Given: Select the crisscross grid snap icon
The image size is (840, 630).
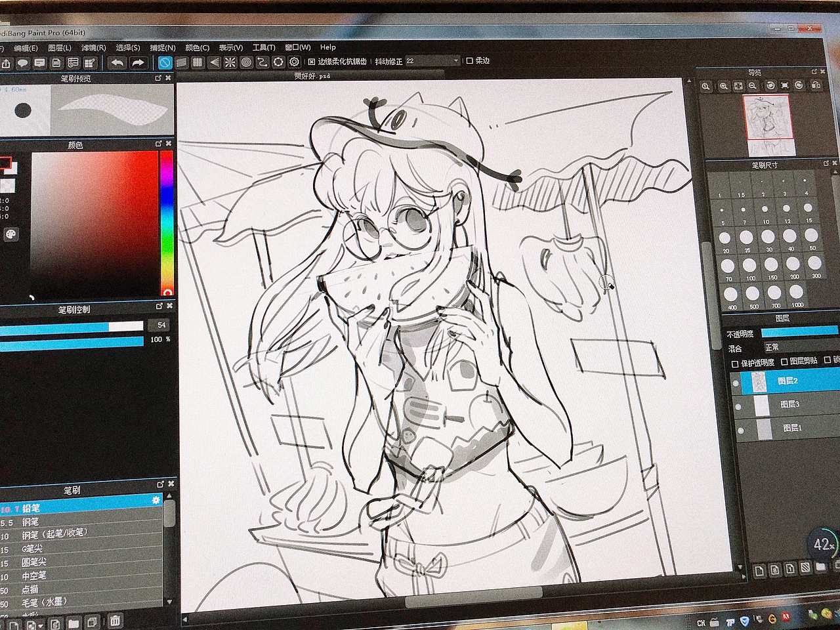Looking at the screenshot, I should coord(198,63).
